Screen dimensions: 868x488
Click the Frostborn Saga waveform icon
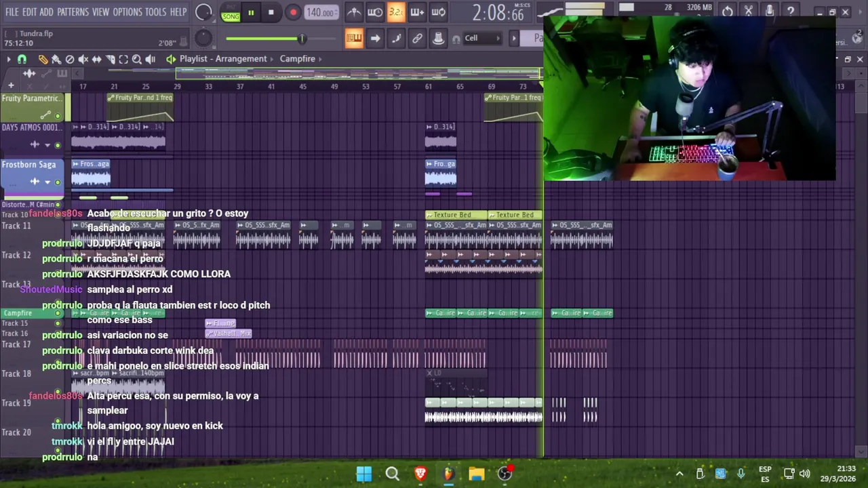coord(35,182)
